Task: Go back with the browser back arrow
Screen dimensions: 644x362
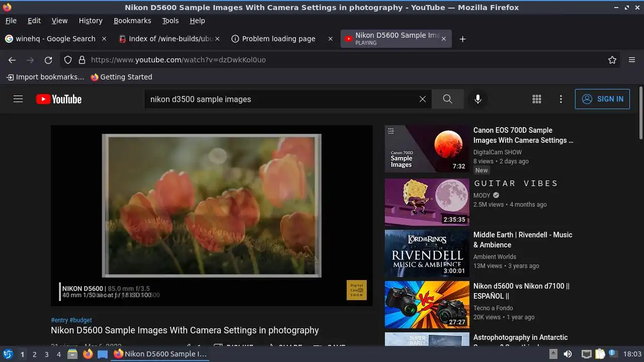Action: click(12, 60)
